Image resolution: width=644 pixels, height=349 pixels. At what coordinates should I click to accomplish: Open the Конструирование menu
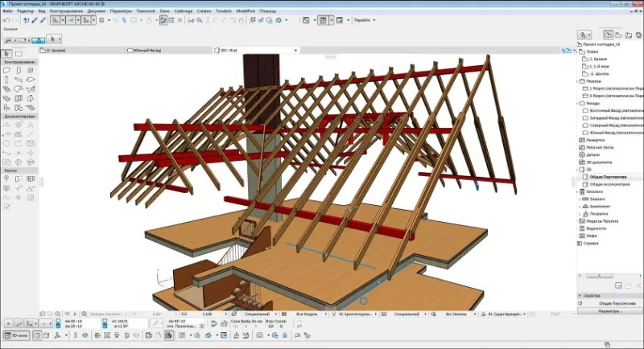66,11
